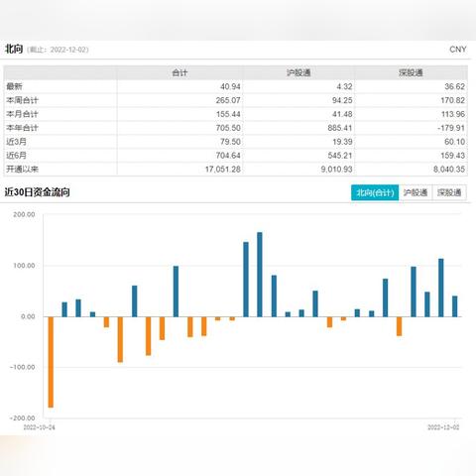Select the 北向(合计) chart tab
The width and height of the screenshot is (476, 476).
point(375,192)
